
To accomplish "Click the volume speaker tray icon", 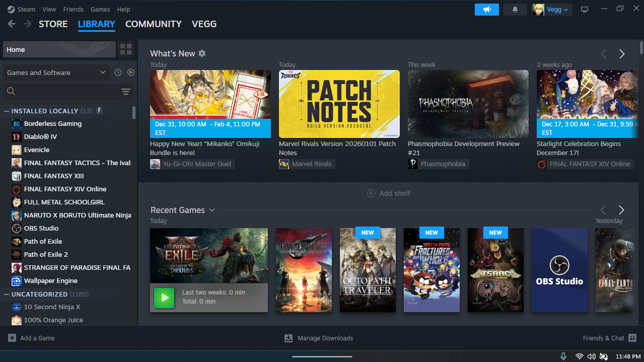I will (x=591, y=356).
